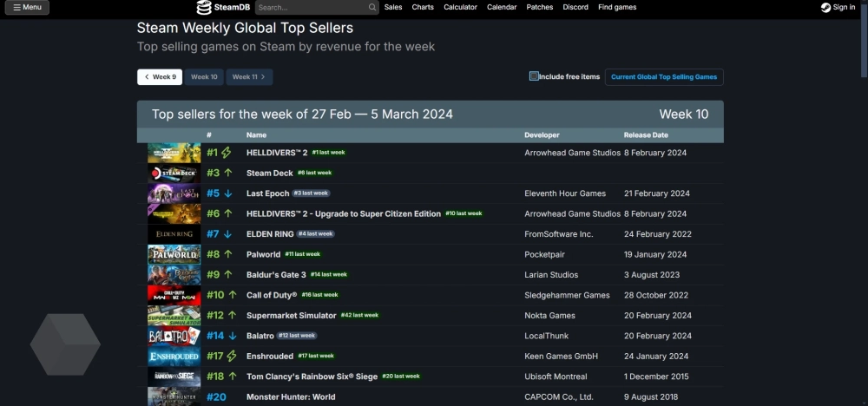Select the Week 10 tab
Image resolution: width=868 pixels, height=406 pixels.
click(x=204, y=77)
